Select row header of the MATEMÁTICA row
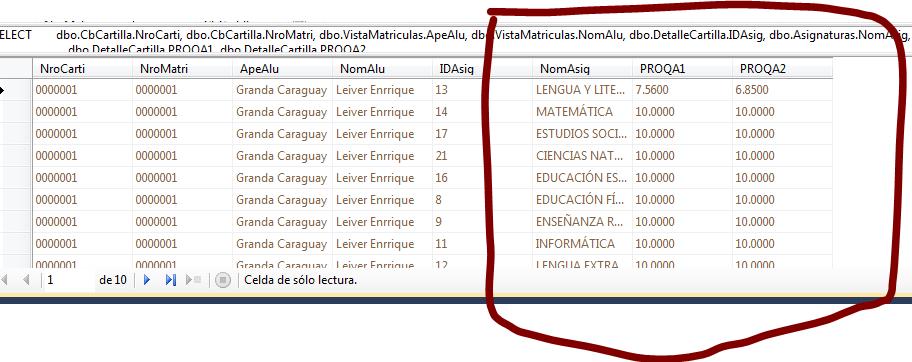Screen dimensions: 912x362 pos(16,112)
